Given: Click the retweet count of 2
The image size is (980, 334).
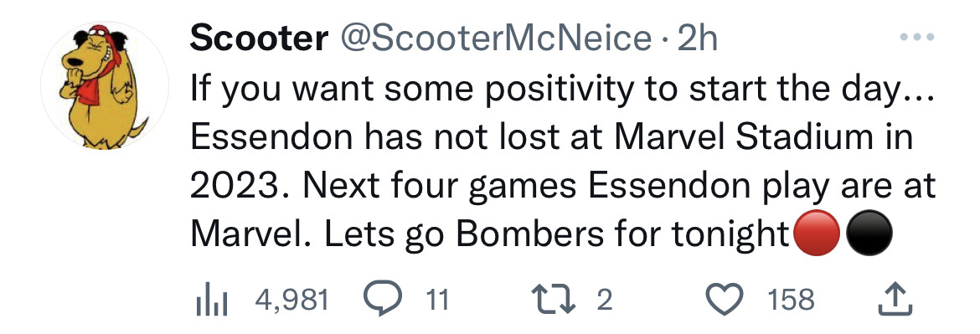Looking at the screenshot, I should (604, 301).
